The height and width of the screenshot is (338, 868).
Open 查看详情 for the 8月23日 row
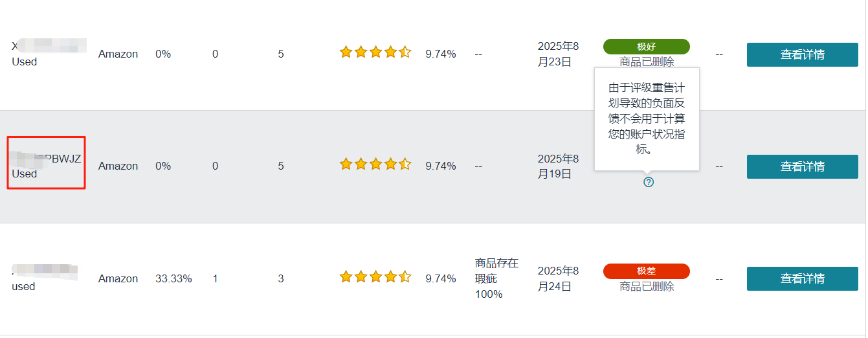coord(803,54)
